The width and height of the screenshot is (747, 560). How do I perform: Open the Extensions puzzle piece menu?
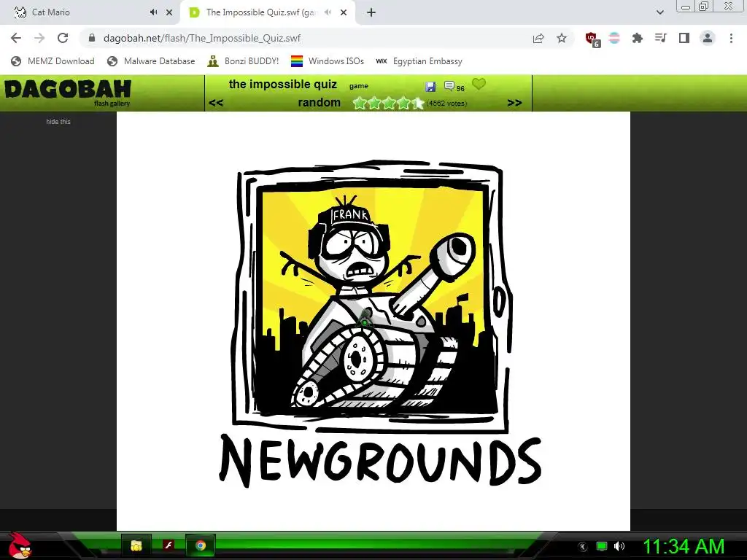pyautogui.click(x=637, y=38)
